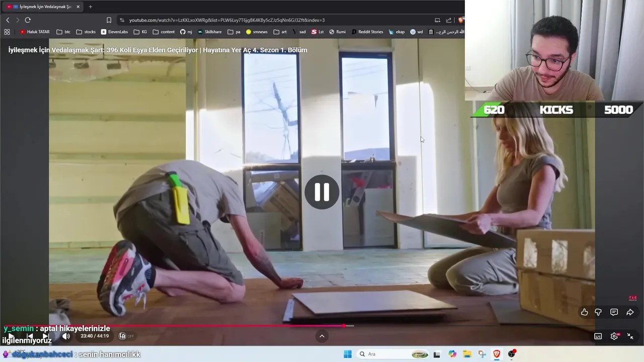Open Snipping Tool from the taskbar
The width and height of the screenshot is (644, 362).
pyautogui.click(x=482, y=354)
